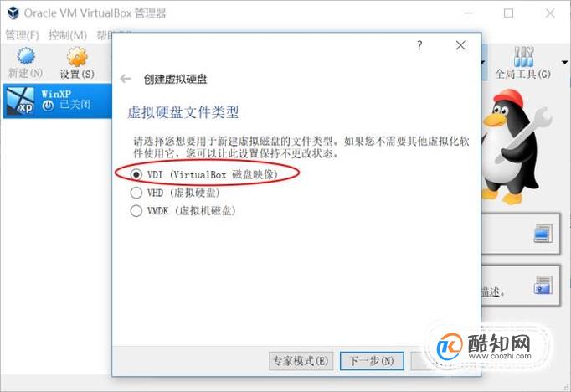Maximize the VirtualBox manager window
The width and height of the screenshot is (571, 392).
pyautogui.click(x=509, y=13)
